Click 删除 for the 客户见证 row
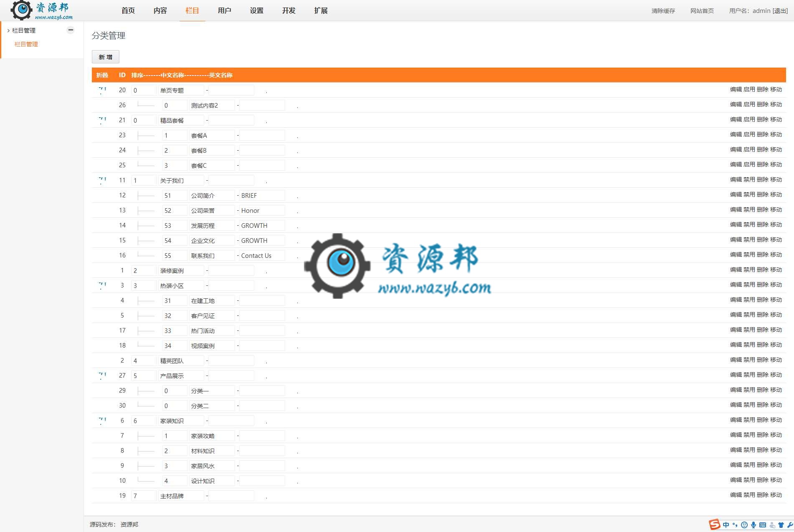794x532 pixels. click(762, 315)
